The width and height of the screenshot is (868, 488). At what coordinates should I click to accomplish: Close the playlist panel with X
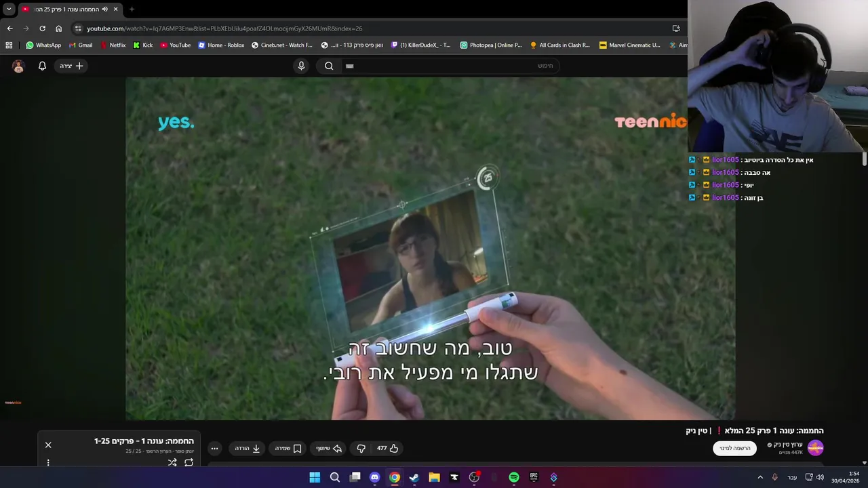tap(48, 445)
